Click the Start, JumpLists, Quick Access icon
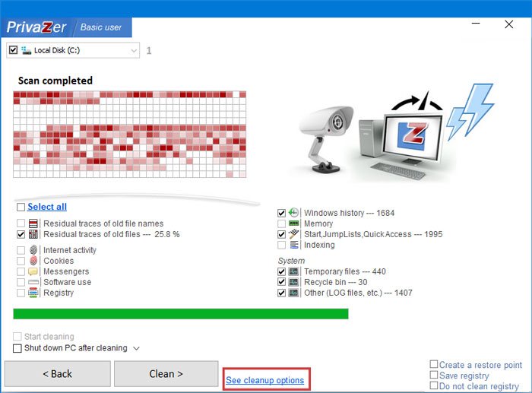 pyautogui.click(x=294, y=234)
